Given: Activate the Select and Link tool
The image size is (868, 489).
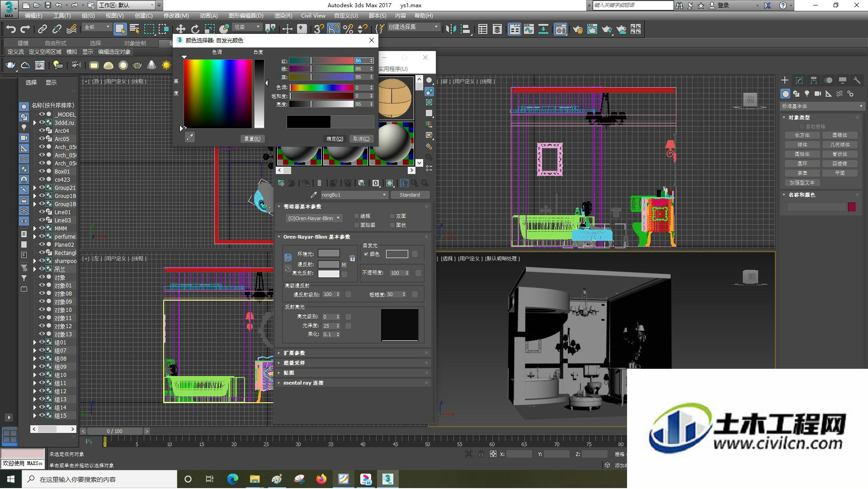Looking at the screenshot, I should pos(42,29).
